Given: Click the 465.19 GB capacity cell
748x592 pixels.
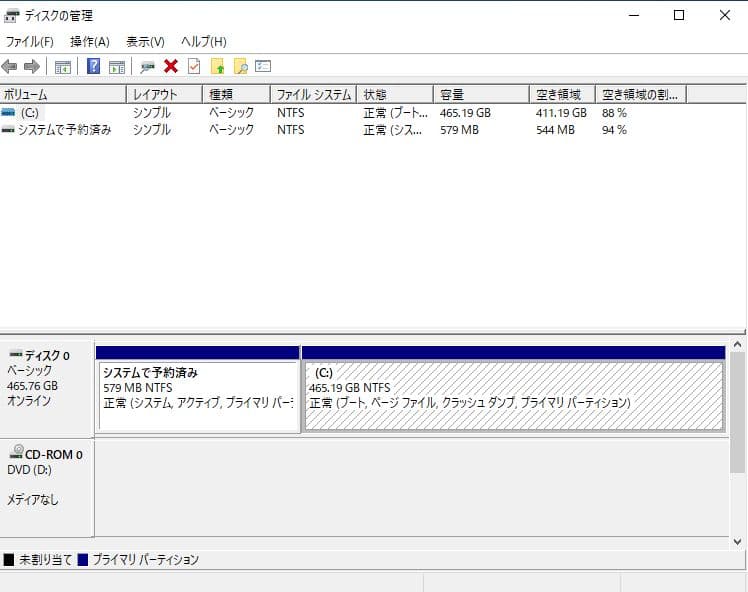Looking at the screenshot, I should [x=465, y=113].
